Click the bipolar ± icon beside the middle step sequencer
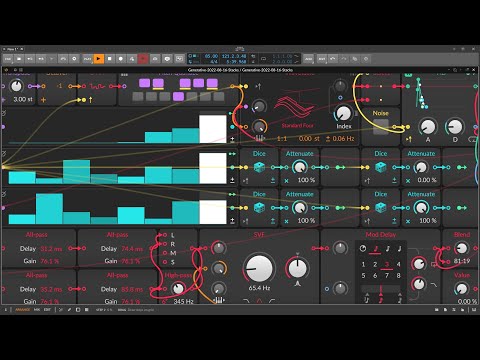 [x=232, y=180]
